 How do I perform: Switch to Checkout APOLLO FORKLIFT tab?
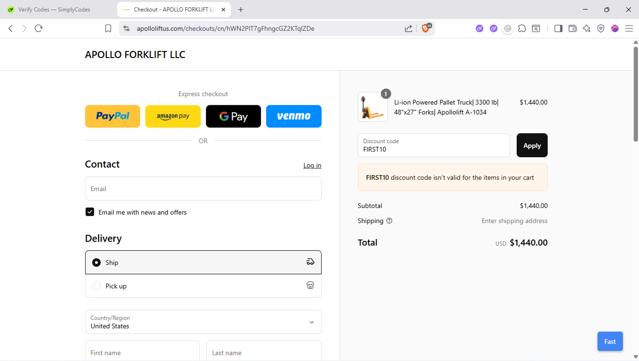coord(174,9)
